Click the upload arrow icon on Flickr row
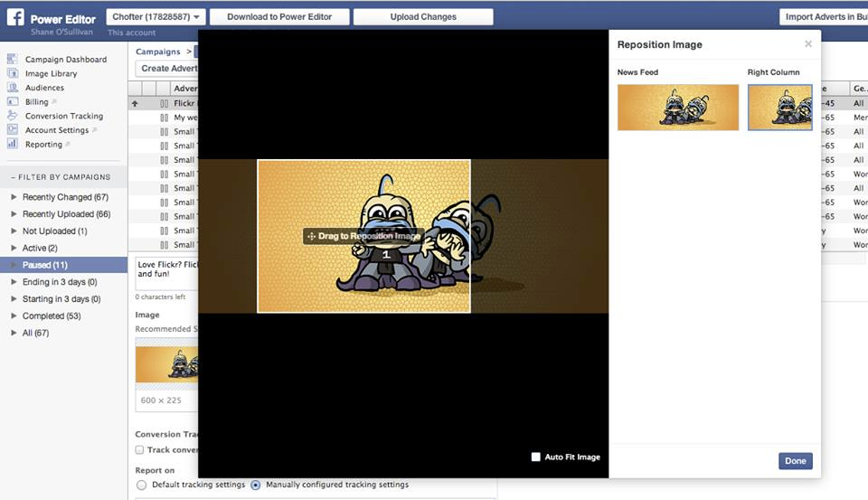Image resolution: width=868 pixels, height=500 pixels. click(135, 104)
